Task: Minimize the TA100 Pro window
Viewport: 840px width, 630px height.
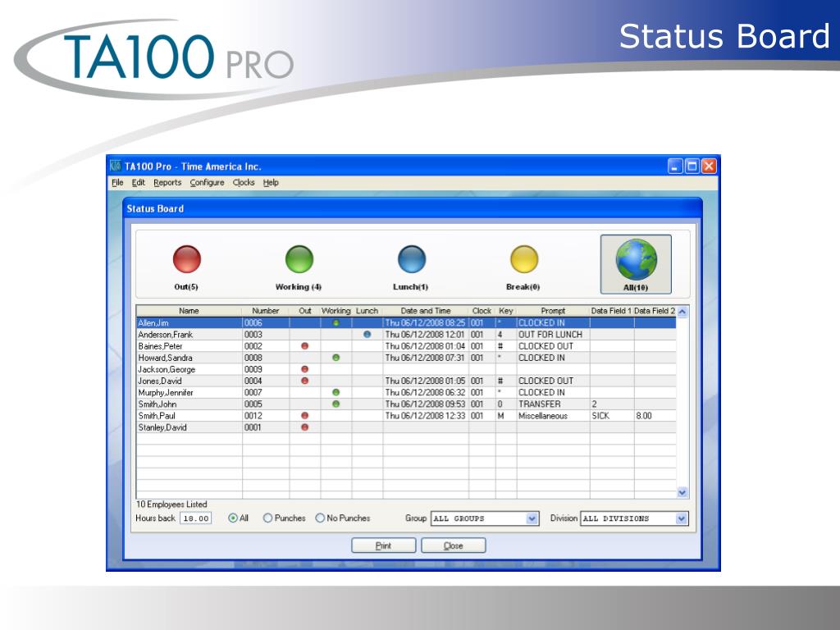Action: pos(675,166)
